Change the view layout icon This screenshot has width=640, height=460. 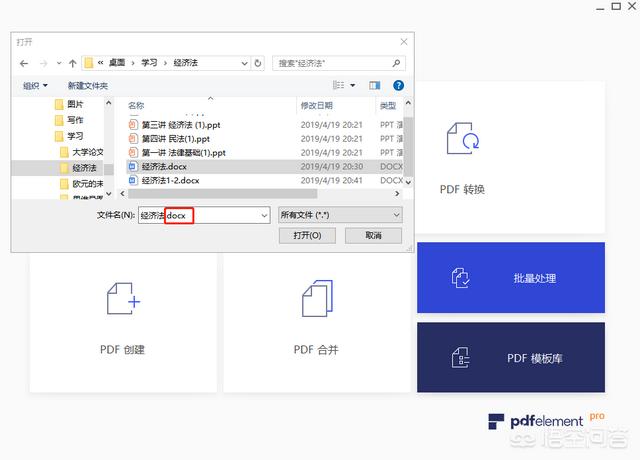tap(338, 85)
